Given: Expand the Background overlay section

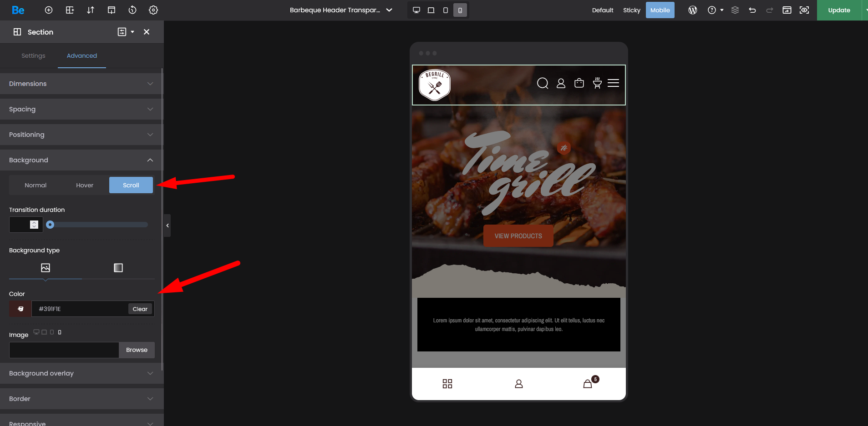Looking at the screenshot, I should click(x=81, y=373).
